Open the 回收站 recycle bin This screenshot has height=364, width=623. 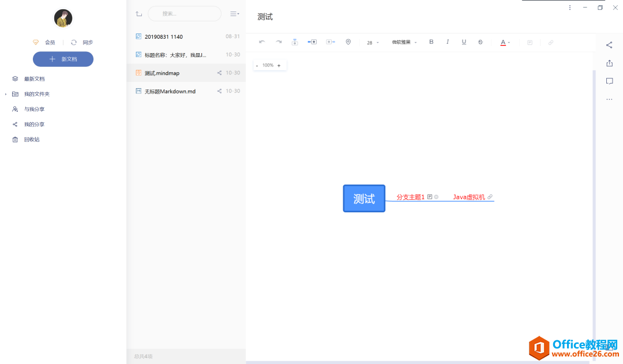click(x=31, y=140)
